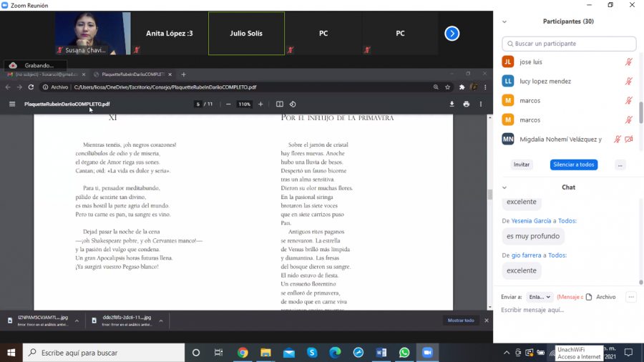Open the Enviar a recipient dropdown

(x=540, y=297)
